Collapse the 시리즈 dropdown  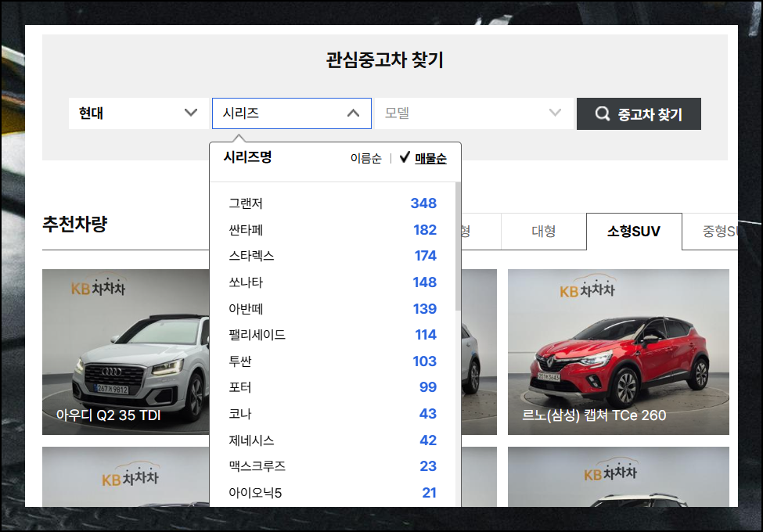291,113
